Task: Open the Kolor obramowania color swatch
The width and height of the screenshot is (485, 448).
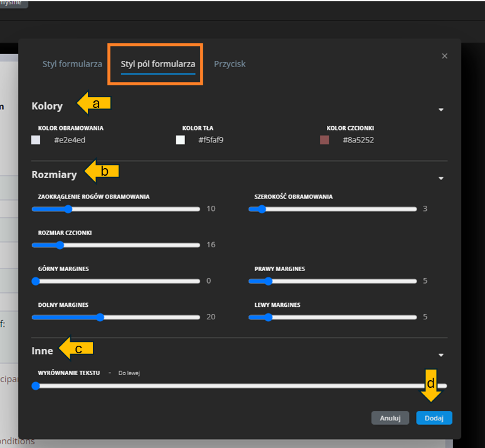Action: point(36,140)
